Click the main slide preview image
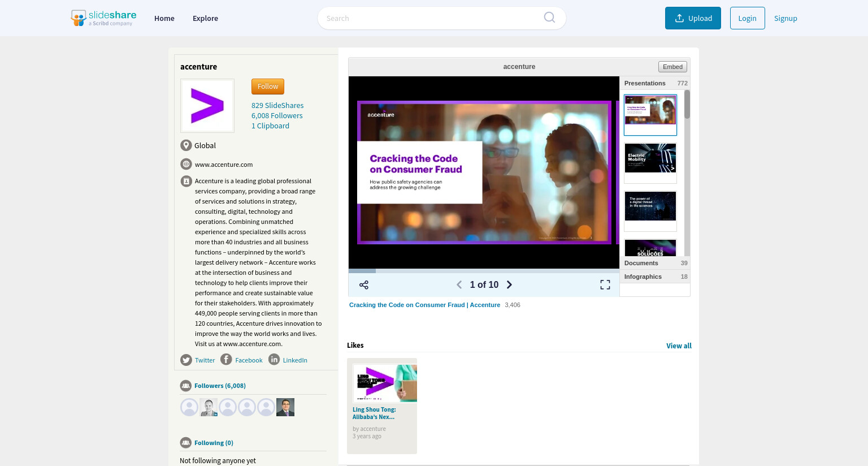Screen dimensions: 868x466 tap(484, 172)
